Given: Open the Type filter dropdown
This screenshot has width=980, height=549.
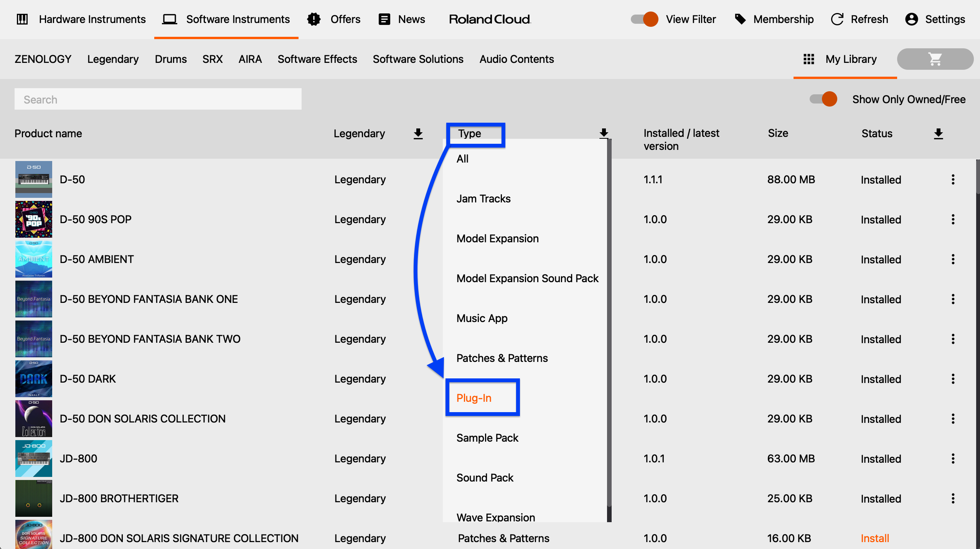Looking at the screenshot, I should [475, 133].
